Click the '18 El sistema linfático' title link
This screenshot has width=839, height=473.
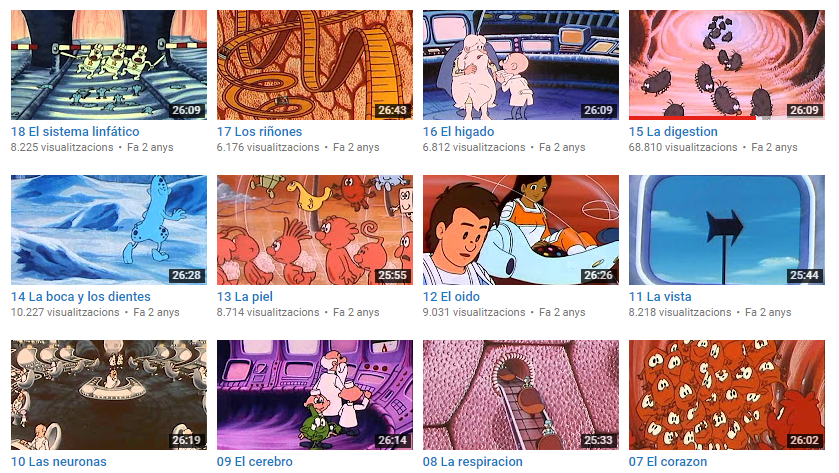pos(75,132)
